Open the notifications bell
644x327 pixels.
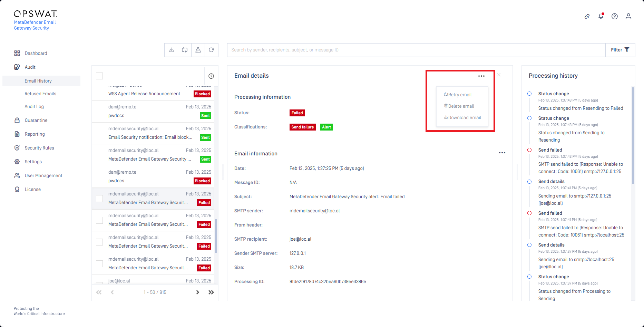point(601,16)
